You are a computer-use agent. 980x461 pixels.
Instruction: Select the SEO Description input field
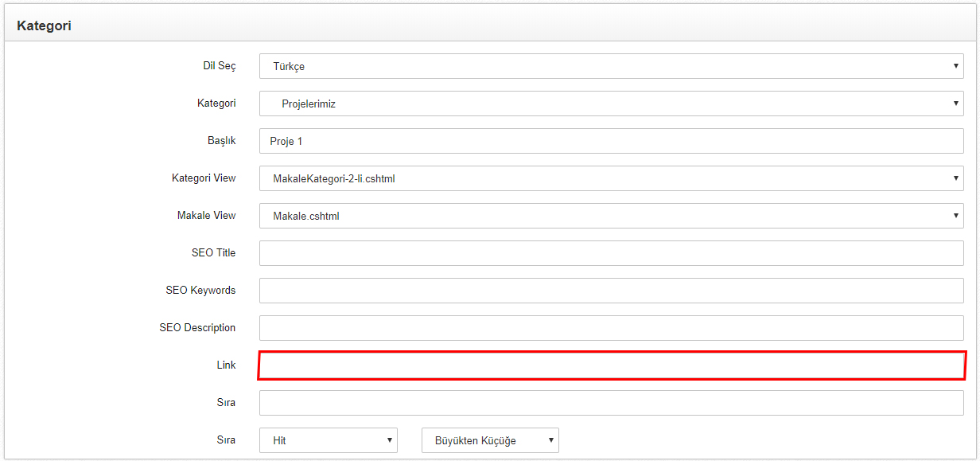pos(612,328)
